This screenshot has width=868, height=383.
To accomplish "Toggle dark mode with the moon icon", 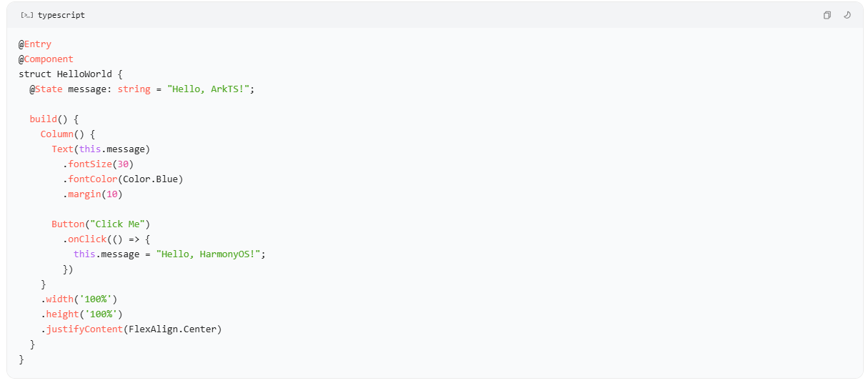I will 847,15.
